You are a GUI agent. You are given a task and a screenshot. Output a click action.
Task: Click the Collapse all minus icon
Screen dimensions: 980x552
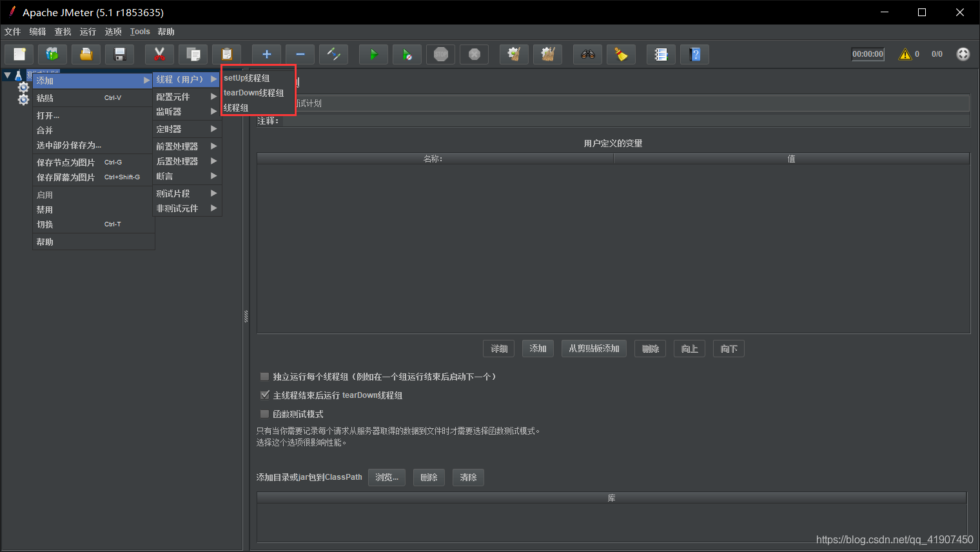[x=300, y=54]
